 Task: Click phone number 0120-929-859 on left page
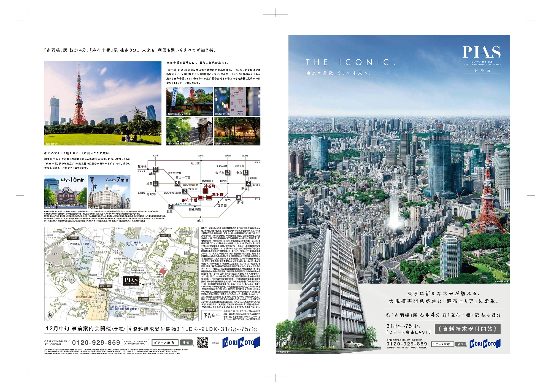pos(96,343)
